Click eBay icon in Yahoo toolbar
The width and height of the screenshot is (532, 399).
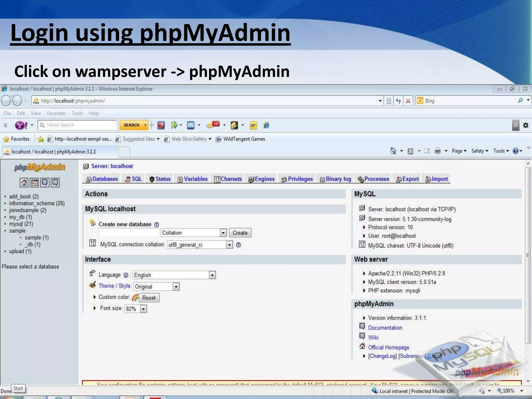pos(253,125)
